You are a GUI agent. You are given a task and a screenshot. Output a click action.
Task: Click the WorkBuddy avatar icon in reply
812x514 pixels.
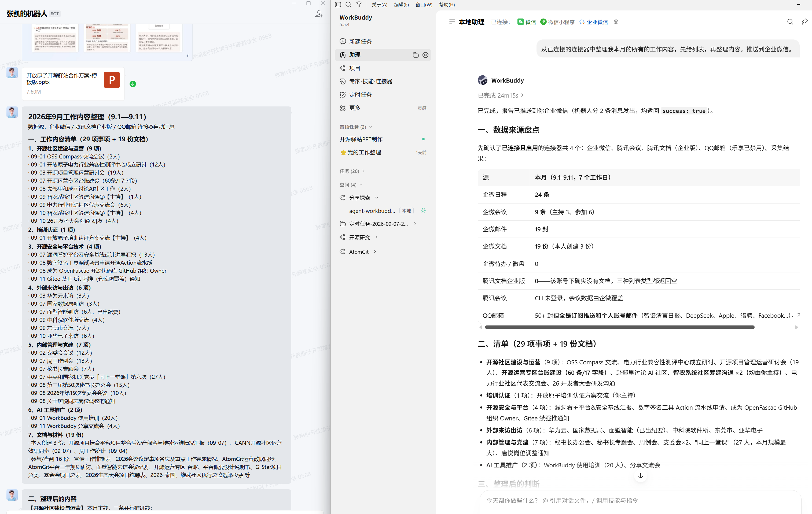pyautogui.click(x=482, y=80)
